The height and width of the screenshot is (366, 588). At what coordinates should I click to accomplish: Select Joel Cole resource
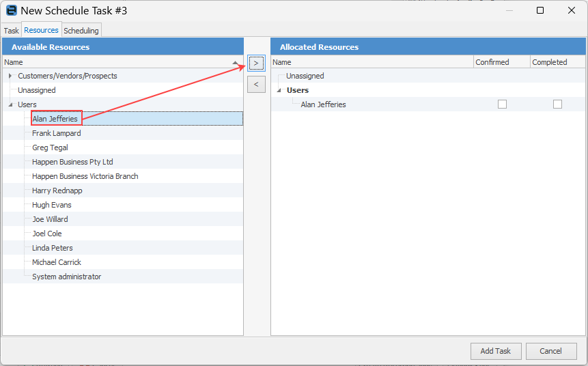(x=47, y=234)
